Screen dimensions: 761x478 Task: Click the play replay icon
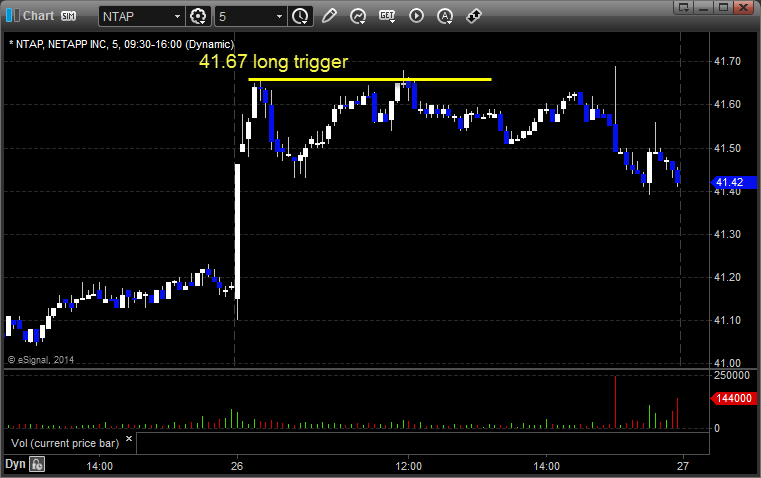(x=416, y=16)
